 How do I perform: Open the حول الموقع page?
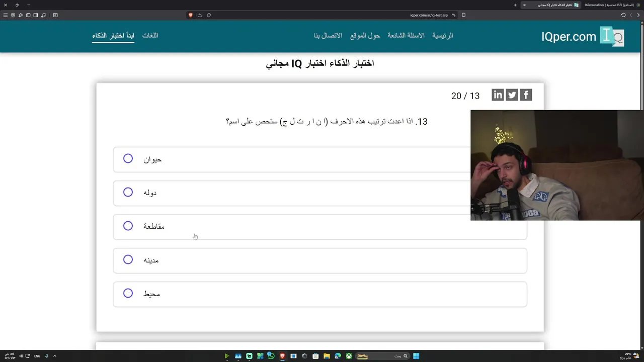[365, 36]
